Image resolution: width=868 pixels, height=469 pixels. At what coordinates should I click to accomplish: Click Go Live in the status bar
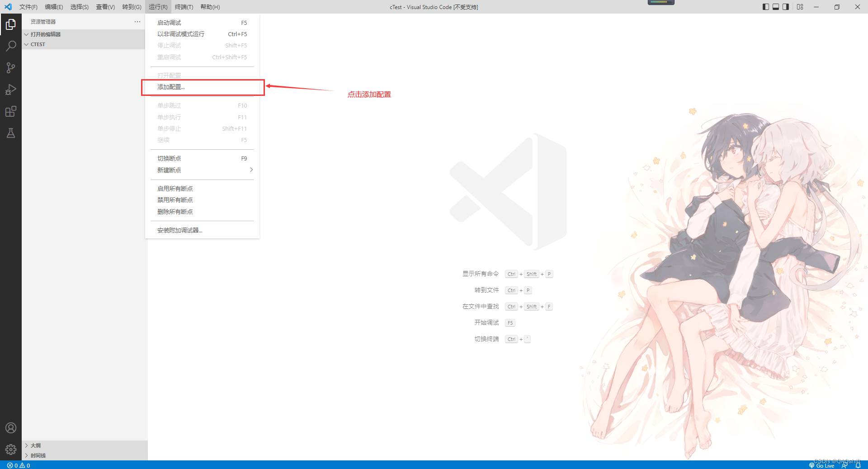point(821,465)
